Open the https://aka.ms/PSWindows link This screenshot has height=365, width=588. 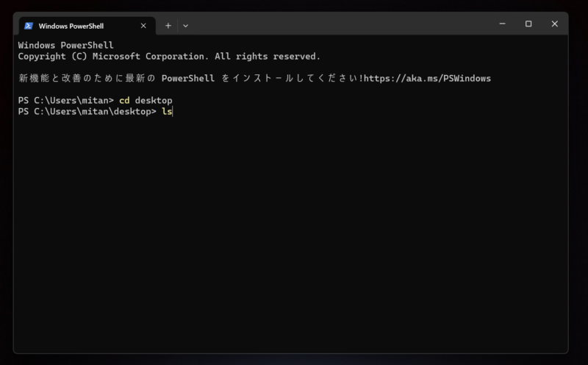click(427, 78)
